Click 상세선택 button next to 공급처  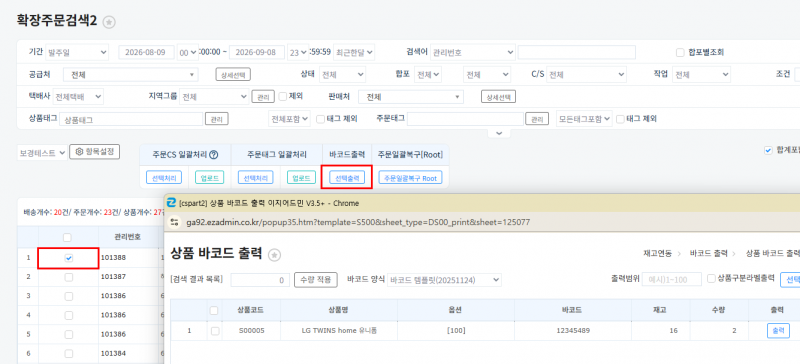233,75
